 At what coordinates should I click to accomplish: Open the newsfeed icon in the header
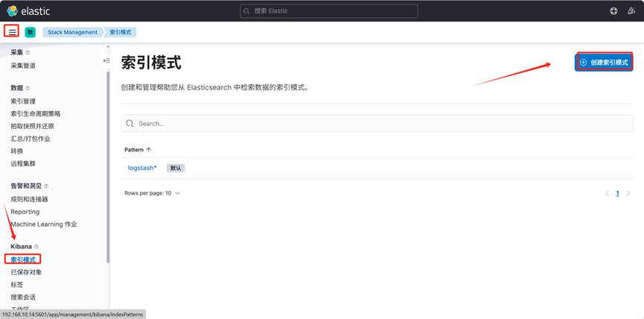click(631, 11)
